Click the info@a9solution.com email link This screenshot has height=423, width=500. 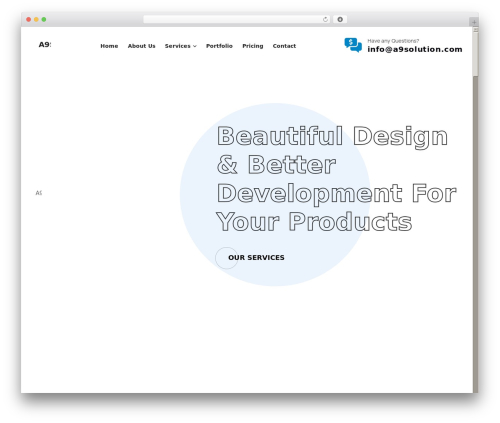tap(415, 49)
